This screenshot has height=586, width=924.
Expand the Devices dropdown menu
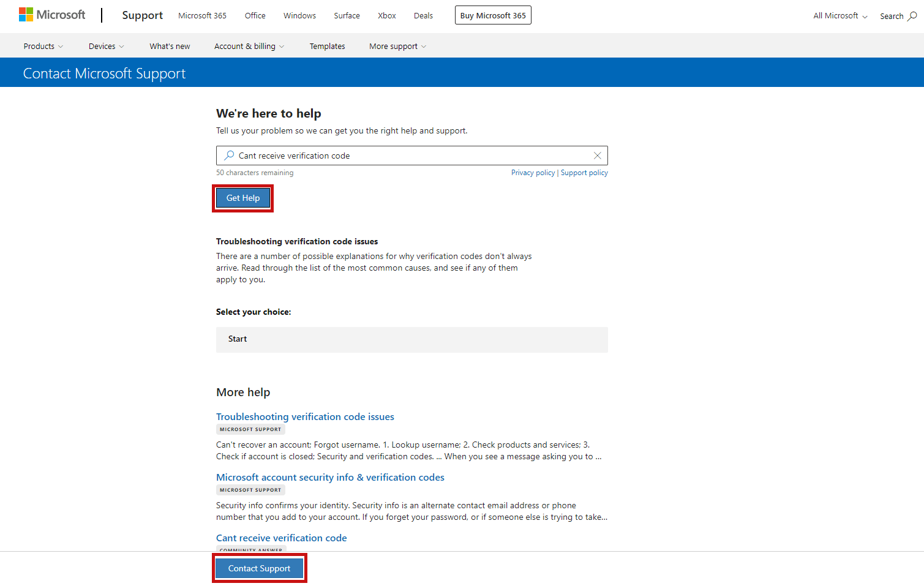click(x=107, y=46)
